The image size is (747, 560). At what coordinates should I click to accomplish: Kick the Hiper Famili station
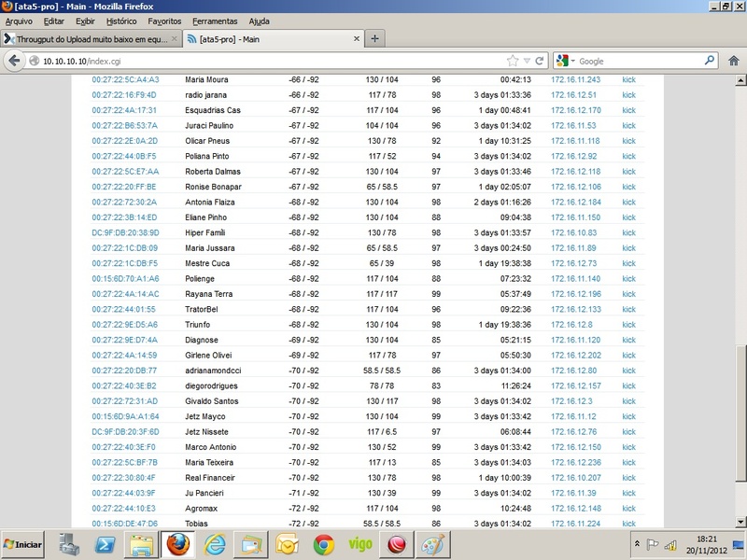(628, 232)
